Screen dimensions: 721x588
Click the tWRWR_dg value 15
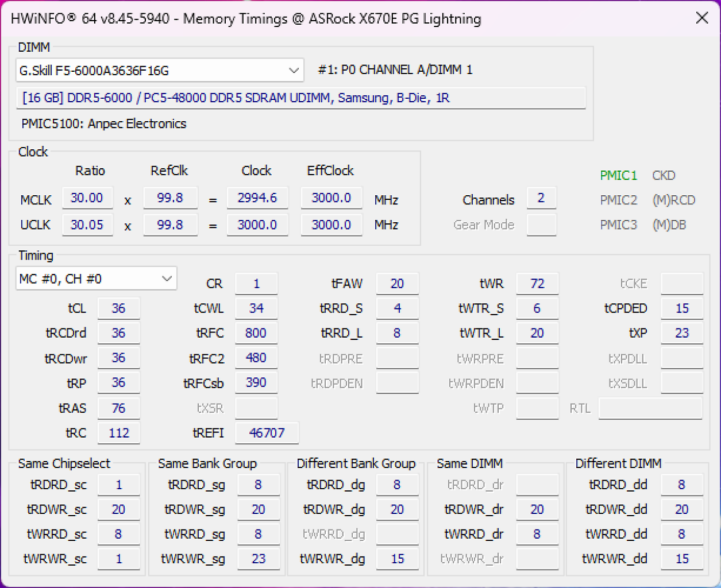(x=397, y=559)
